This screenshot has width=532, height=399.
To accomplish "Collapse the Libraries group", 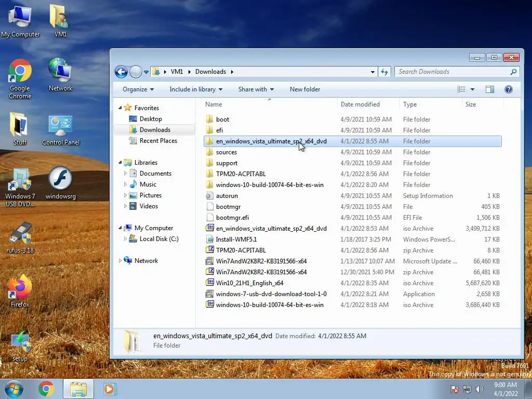I will pyautogui.click(x=120, y=163).
